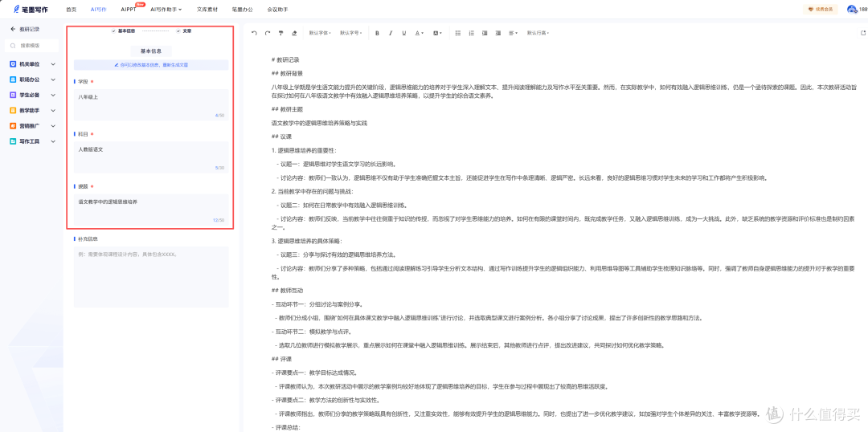Click the 补充信息 text area
This screenshot has height=432, width=868.
pos(151,276)
